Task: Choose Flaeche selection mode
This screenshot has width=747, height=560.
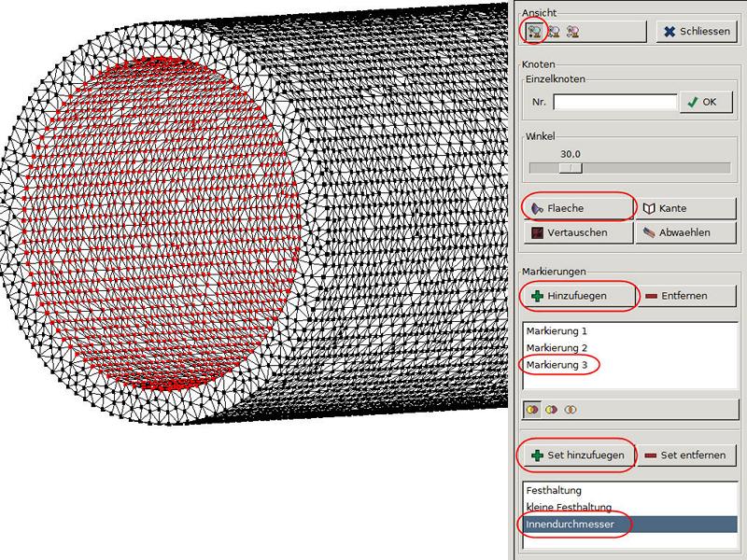Action: 578,208
